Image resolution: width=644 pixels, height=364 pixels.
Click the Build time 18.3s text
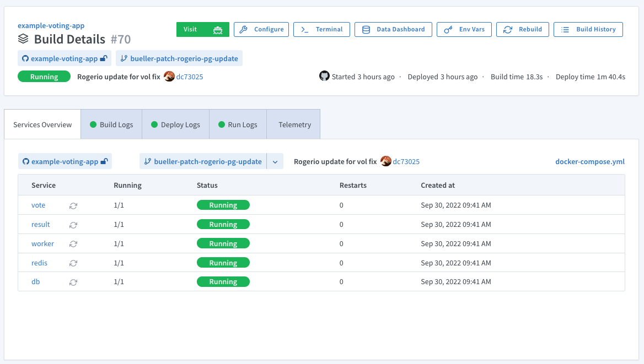pos(517,77)
